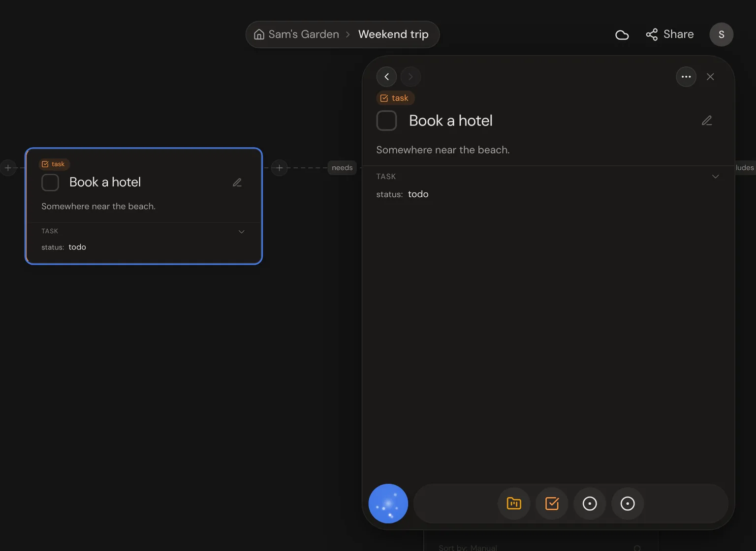Add a node with the plus right of card
756x551 pixels.
coord(279,168)
